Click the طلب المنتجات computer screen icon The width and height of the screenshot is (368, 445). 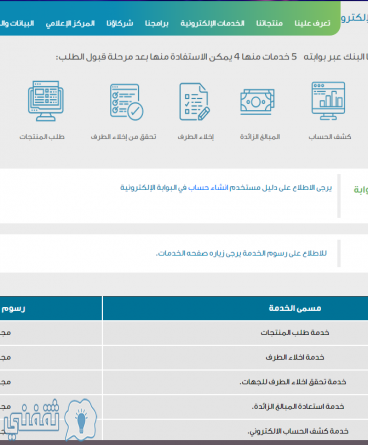(46, 101)
